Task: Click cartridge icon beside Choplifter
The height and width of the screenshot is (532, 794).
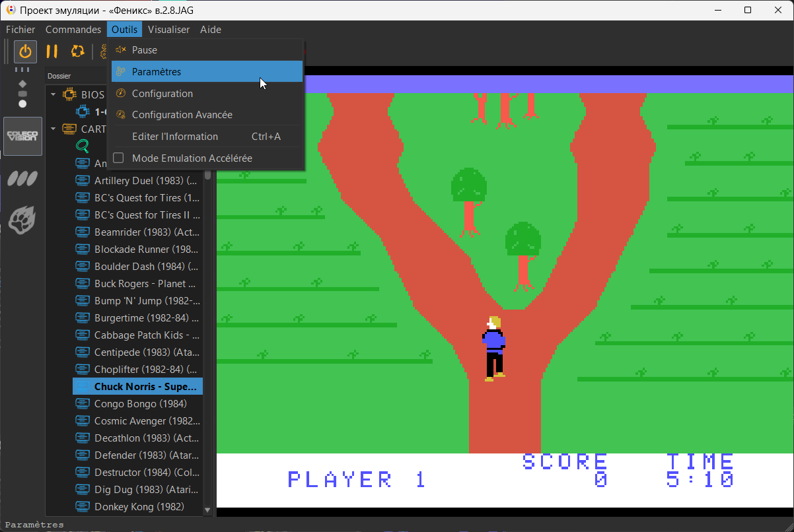Action: tap(83, 369)
